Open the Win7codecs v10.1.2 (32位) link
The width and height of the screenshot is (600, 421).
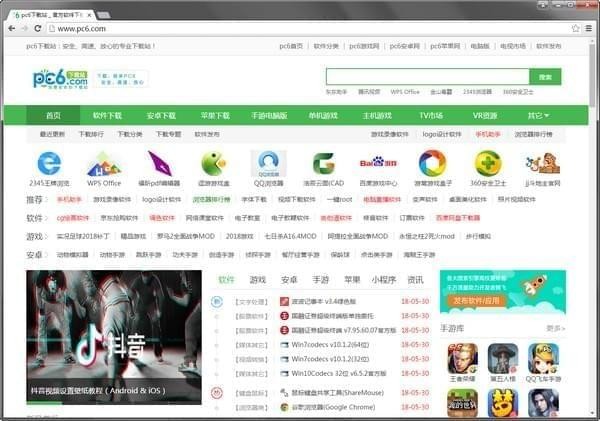pos(330,359)
